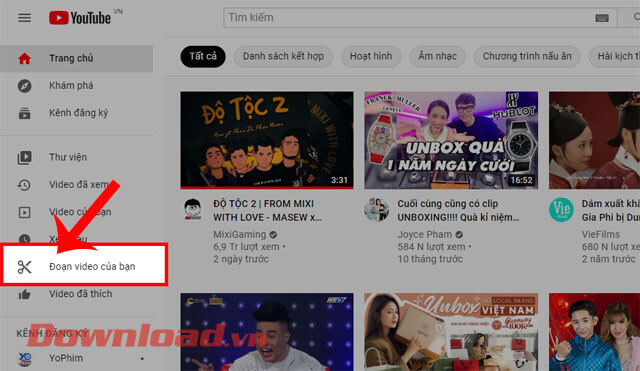Open Video đã thích entry
The image size is (640, 371).
[76, 294]
